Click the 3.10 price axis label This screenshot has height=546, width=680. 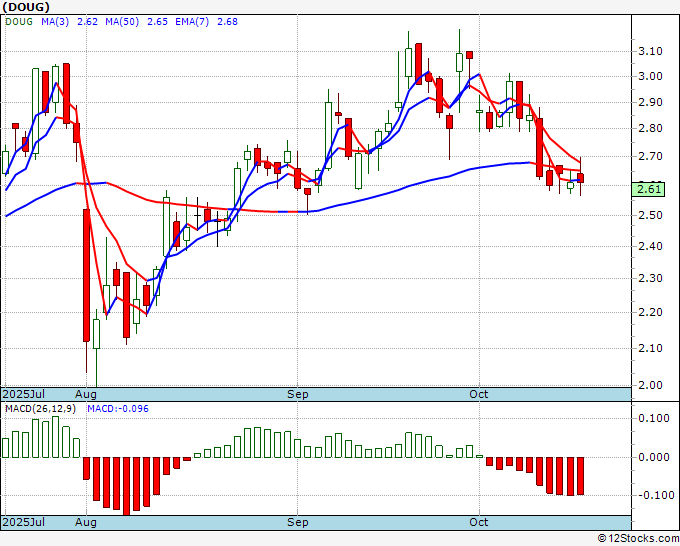[x=651, y=51]
